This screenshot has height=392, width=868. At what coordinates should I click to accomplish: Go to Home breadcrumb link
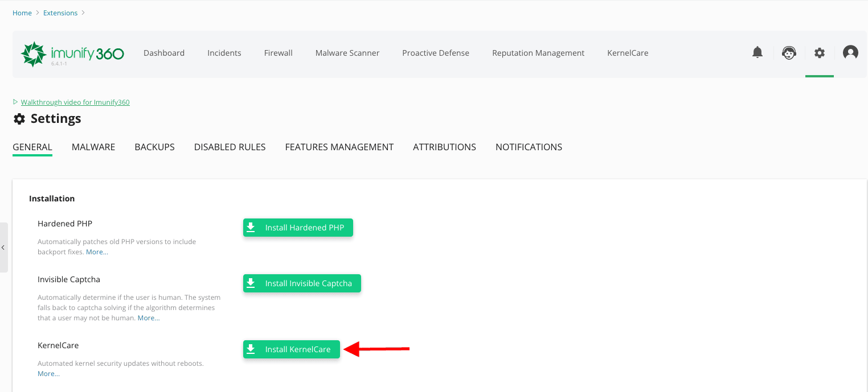click(x=22, y=13)
